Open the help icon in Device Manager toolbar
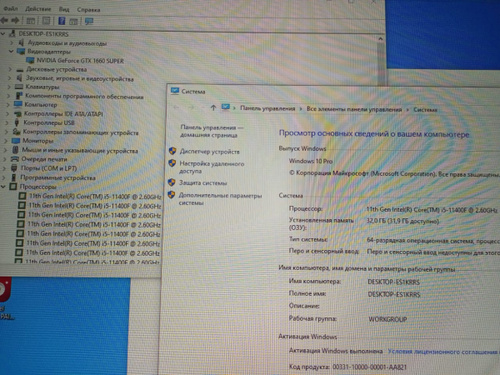The width and height of the screenshot is (500, 375). pos(62,21)
